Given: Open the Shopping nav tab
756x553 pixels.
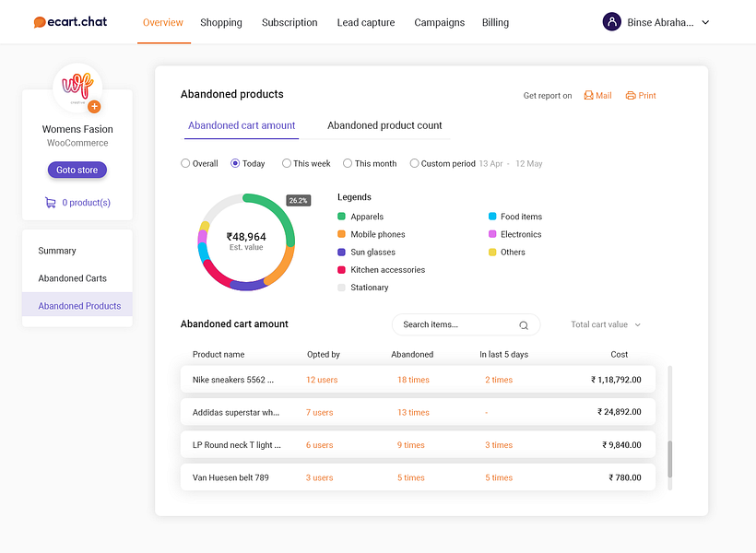Looking at the screenshot, I should 221,22.
